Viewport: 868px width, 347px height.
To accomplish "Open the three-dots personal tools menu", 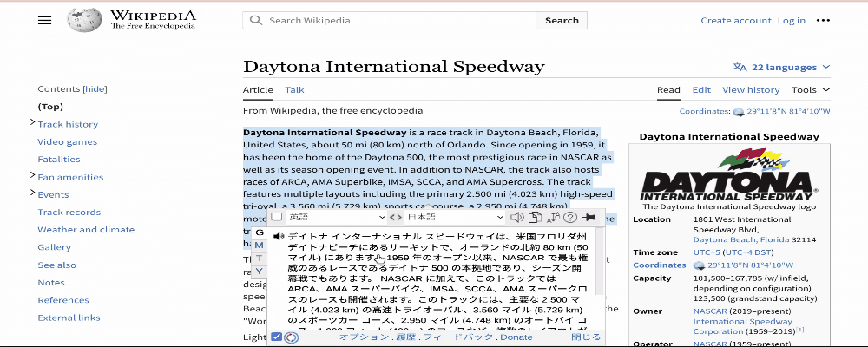I will coord(823,21).
